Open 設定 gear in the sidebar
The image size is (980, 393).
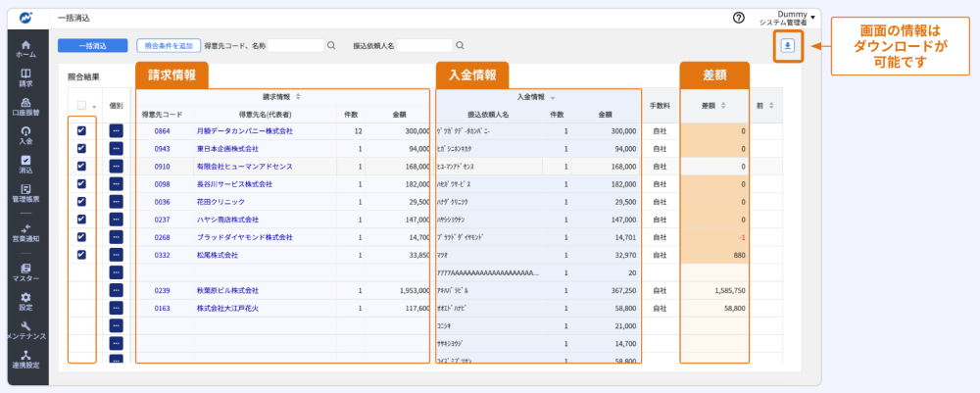pyautogui.click(x=25, y=301)
